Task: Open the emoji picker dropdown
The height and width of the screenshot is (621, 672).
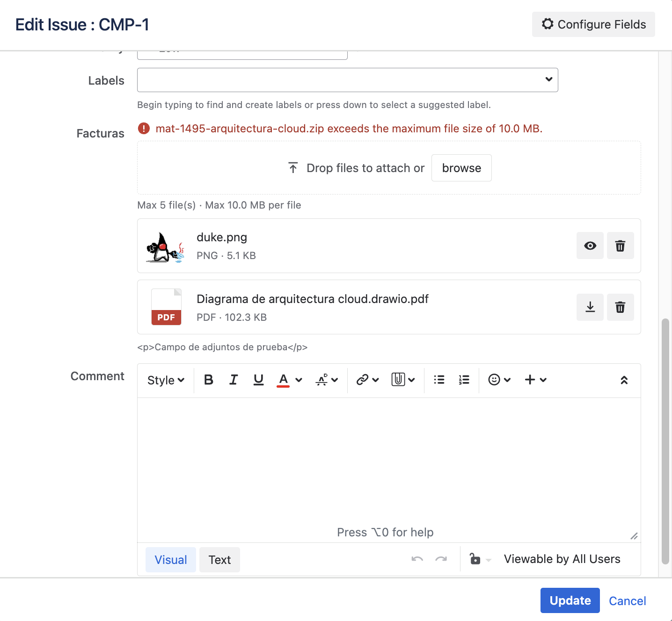Action: point(499,380)
